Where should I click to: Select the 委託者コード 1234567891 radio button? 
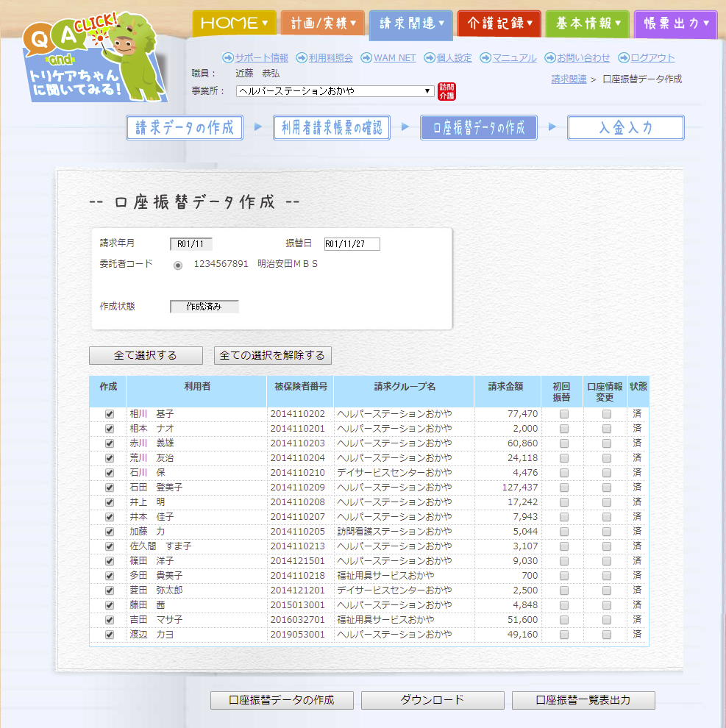click(178, 265)
